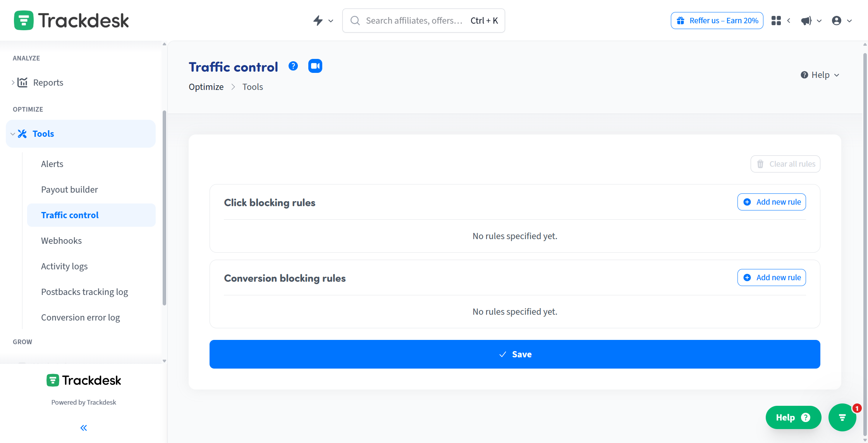Click the question mark icon next to Traffic control
The image size is (868, 443).
point(293,66)
